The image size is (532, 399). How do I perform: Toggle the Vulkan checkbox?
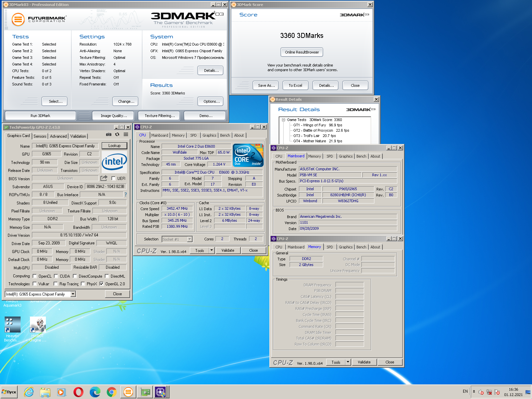(35, 284)
